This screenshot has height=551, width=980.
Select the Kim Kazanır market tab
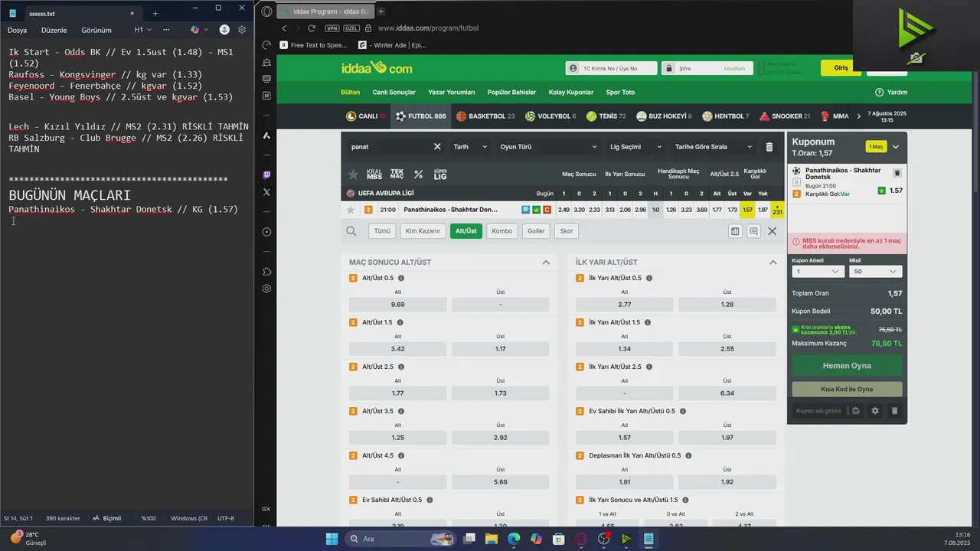(423, 231)
